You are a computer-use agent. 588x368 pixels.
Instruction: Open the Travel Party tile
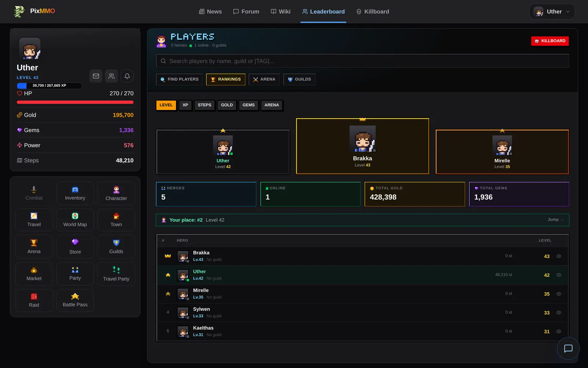pos(116,274)
